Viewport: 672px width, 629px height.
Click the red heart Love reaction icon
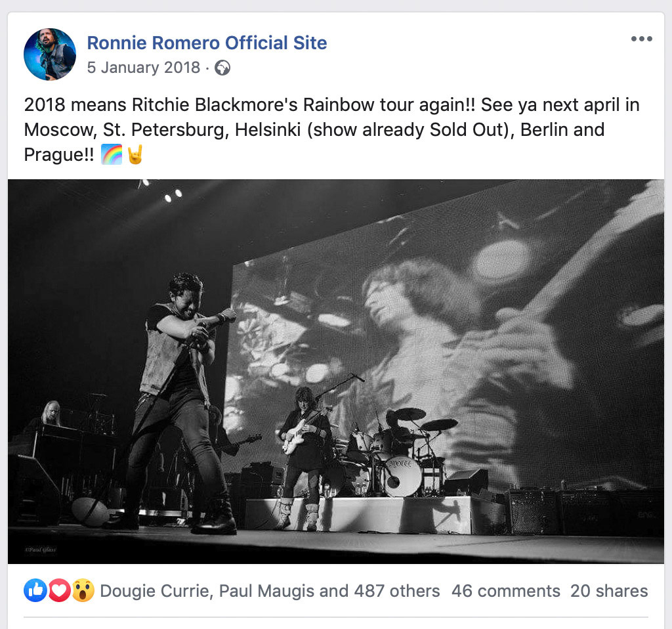[60, 591]
